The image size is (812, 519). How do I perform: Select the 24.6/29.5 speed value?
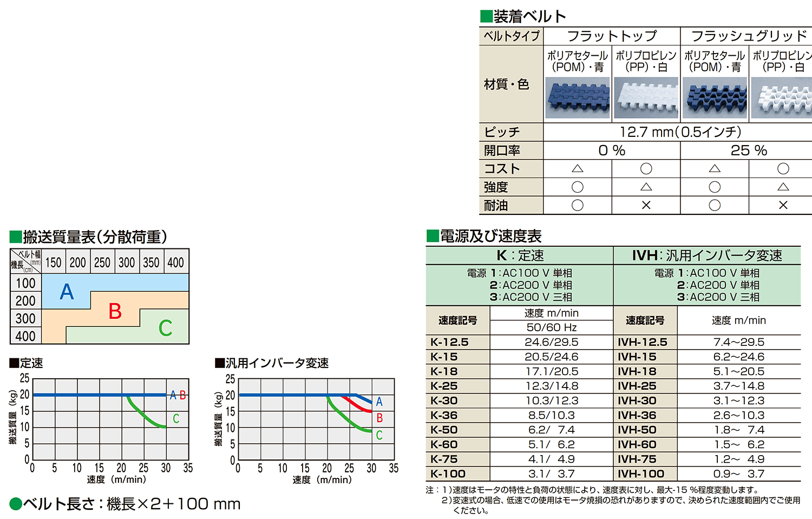click(552, 342)
